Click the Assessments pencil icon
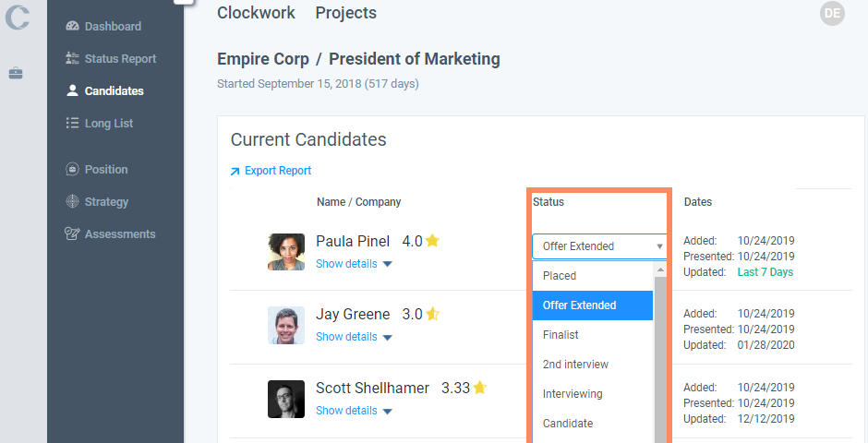This screenshot has width=868, height=443. click(x=73, y=234)
